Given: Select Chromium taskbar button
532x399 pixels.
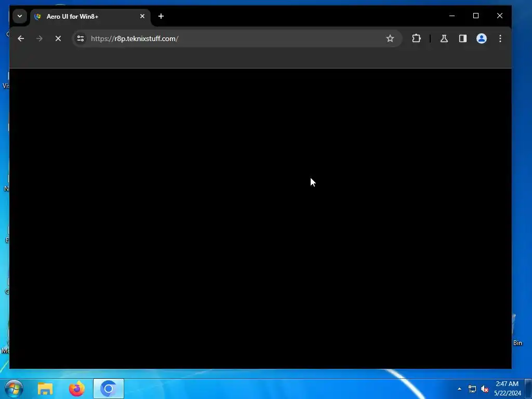Looking at the screenshot, I should (109, 389).
